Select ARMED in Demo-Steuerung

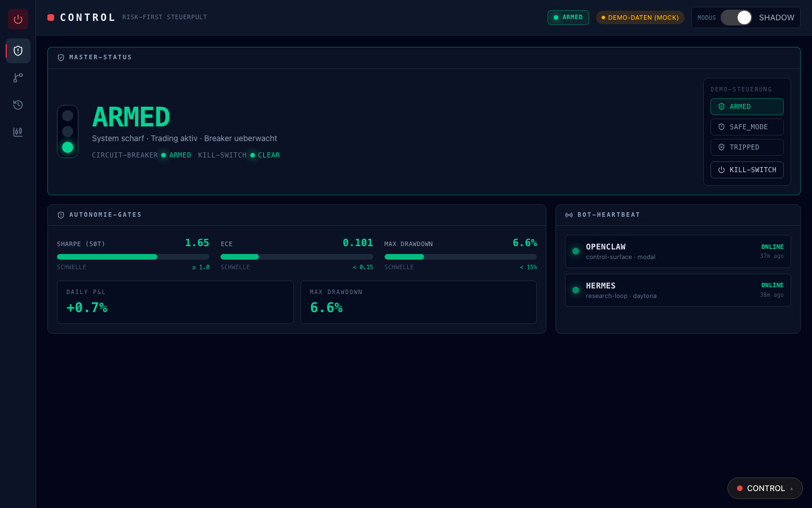747,107
